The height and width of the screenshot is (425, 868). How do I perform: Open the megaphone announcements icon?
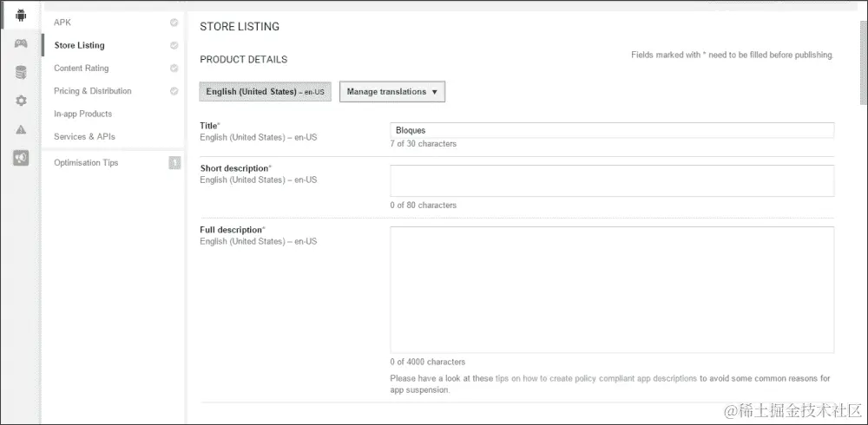click(21, 158)
